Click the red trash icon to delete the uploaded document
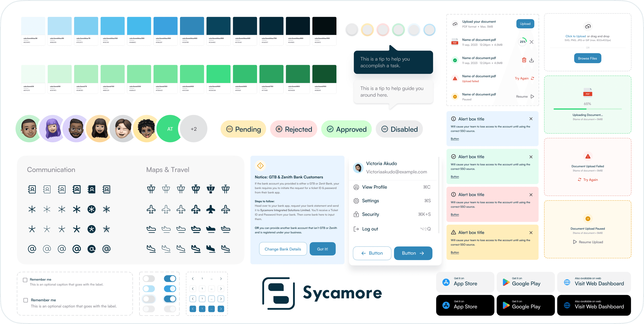644x324 pixels. coord(524,60)
